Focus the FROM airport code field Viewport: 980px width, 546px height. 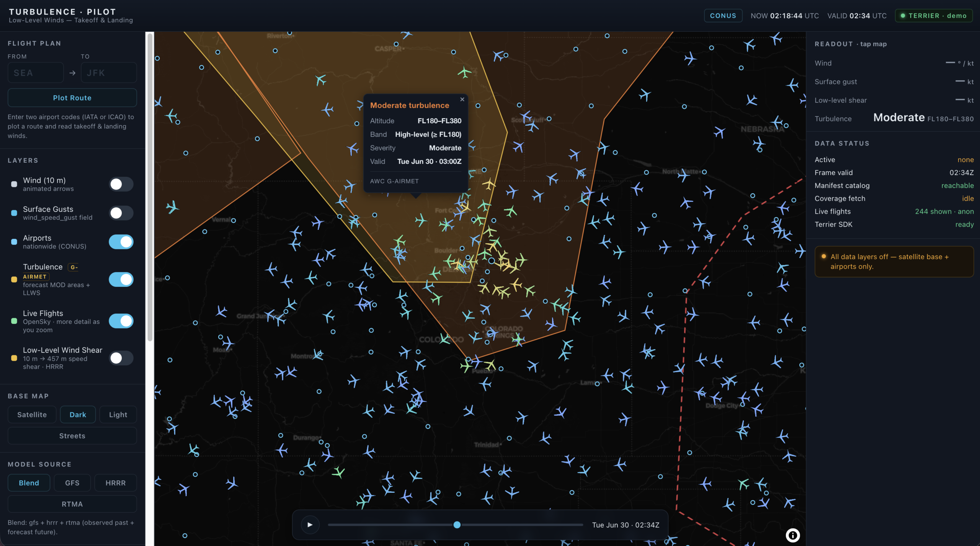36,73
